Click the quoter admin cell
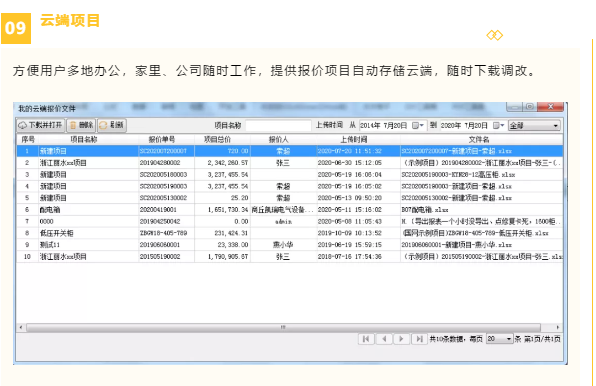Screen dimensions: 596x386 click(283, 221)
